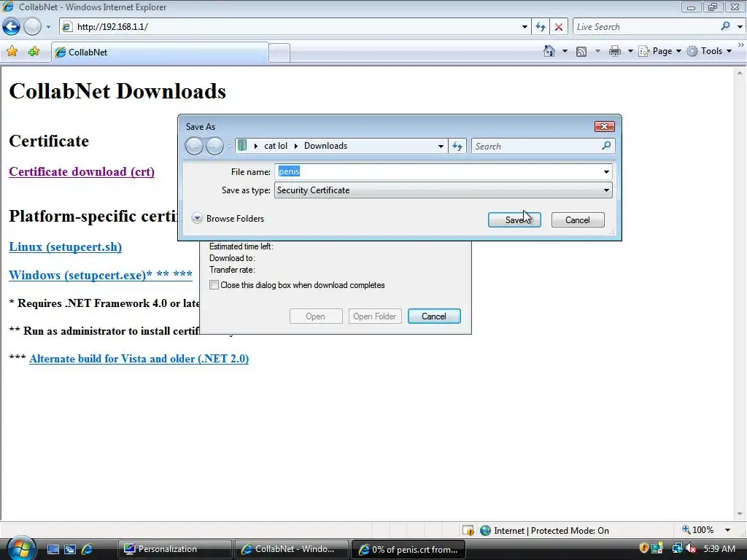Open the Windows (setupcert.exe) link

click(101, 275)
